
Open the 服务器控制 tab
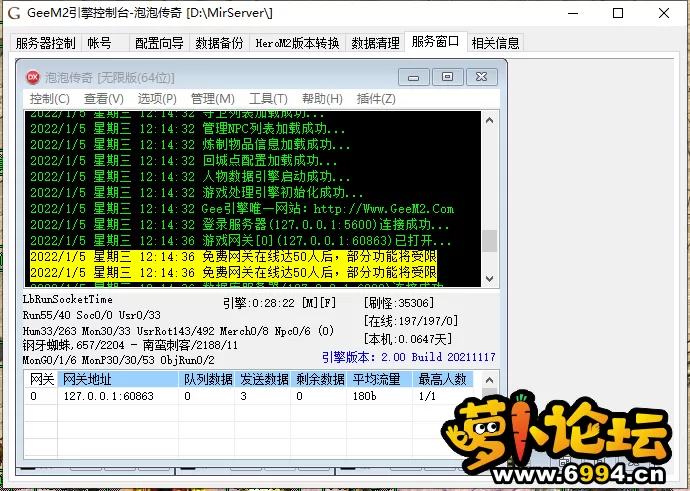46,43
